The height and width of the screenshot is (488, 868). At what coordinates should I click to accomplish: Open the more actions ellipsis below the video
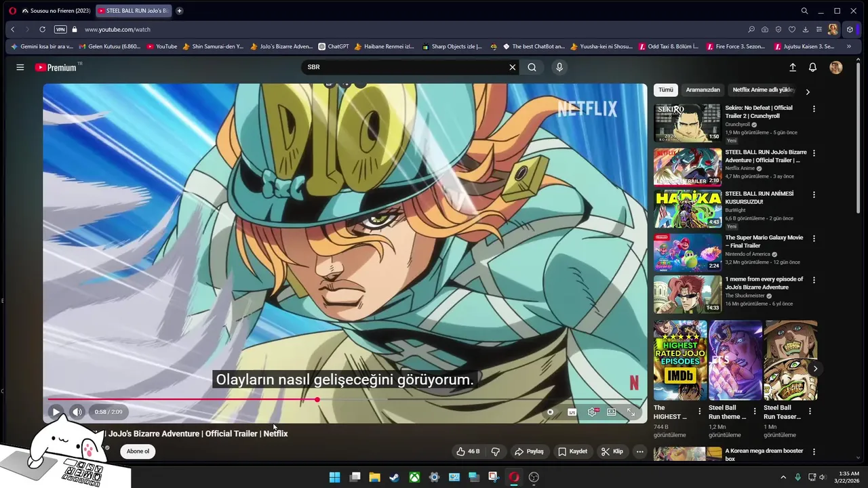point(639,451)
